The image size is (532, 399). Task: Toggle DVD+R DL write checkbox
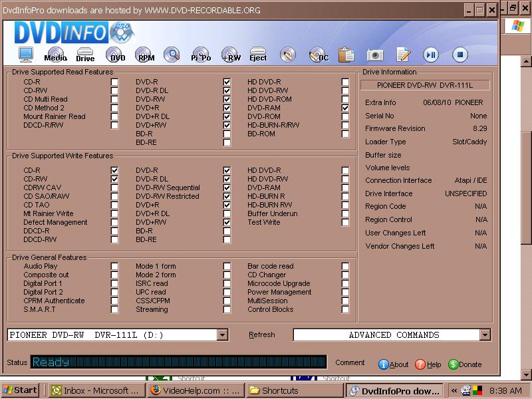tap(227, 213)
